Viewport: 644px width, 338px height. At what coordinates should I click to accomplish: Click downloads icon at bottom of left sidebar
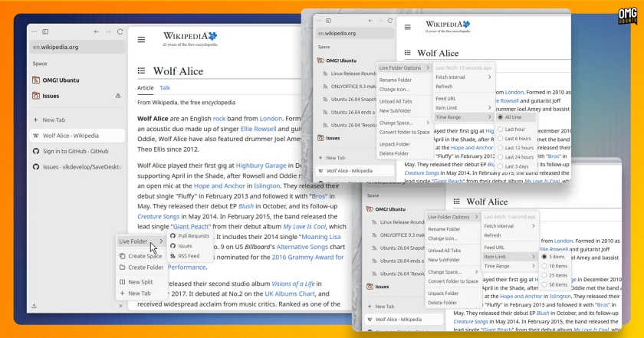[34, 306]
